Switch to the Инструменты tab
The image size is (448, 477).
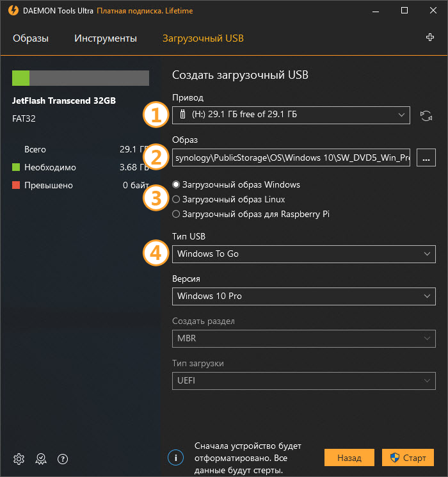[x=106, y=38]
